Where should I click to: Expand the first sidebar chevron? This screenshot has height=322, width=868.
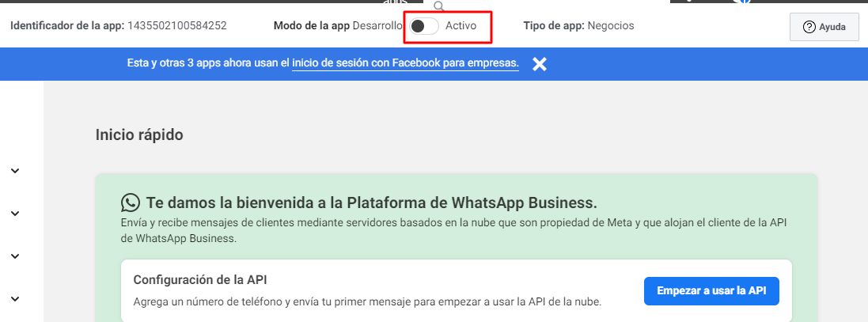coord(15,171)
